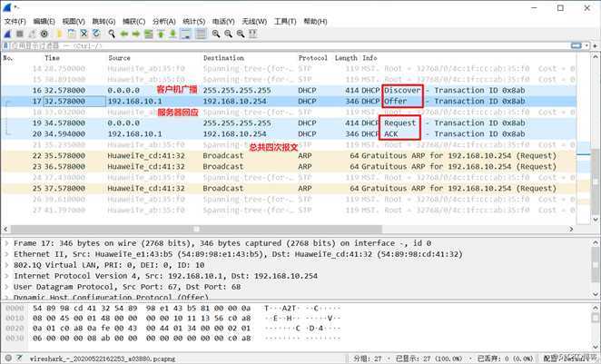Open capture options gear icon
This screenshot has width=601, height=364.
click(x=44, y=34)
